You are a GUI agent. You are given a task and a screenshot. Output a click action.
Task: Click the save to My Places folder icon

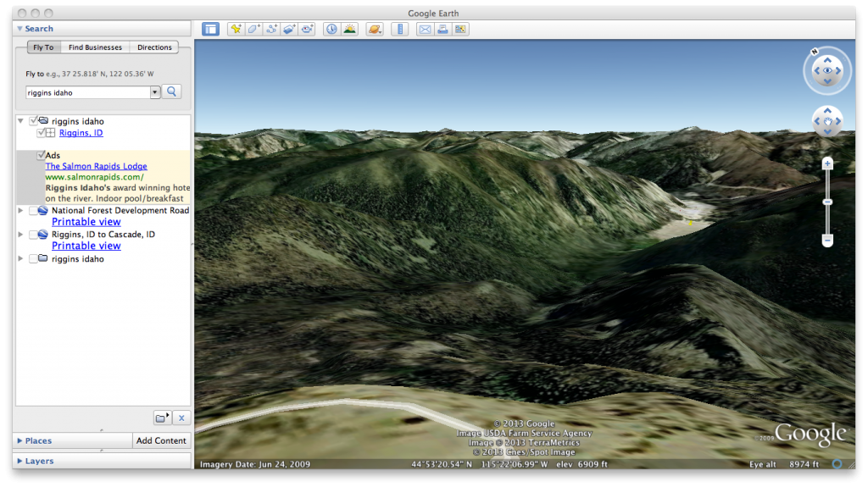coord(162,418)
